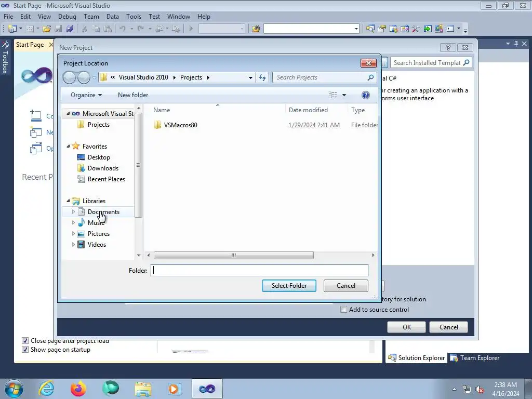
Task: Click the Undo toolbar icon
Action: click(x=123, y=29)
